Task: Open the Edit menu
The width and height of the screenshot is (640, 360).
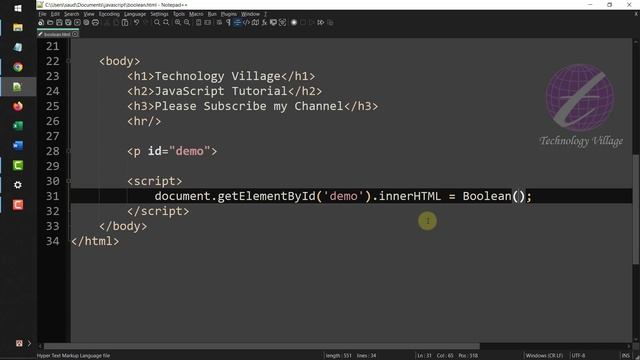Action: tap(55, 14)
